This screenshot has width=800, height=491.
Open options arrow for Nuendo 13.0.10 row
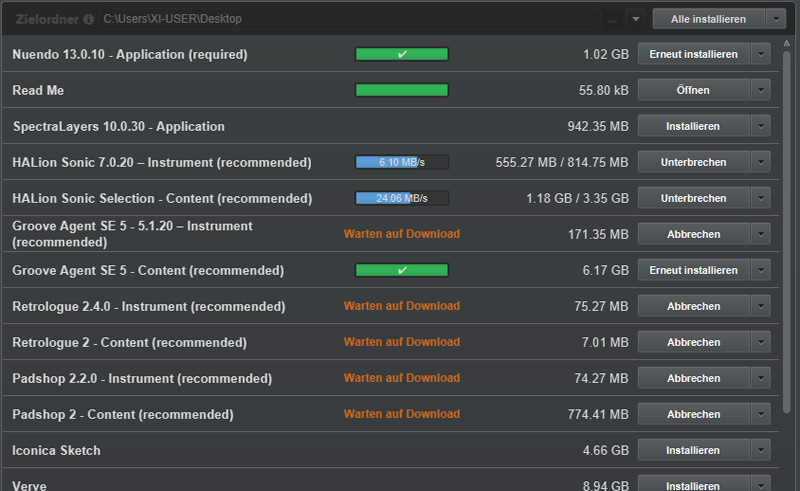coord(761,54)
